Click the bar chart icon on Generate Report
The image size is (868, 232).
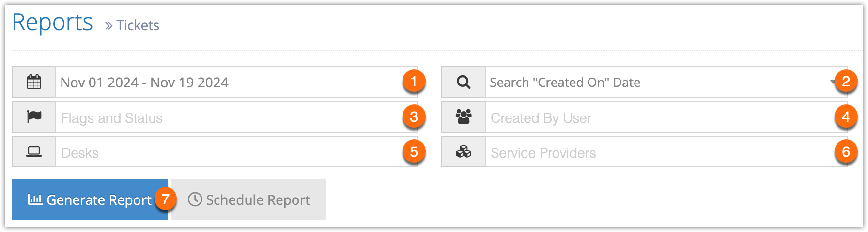tap(35, 199)
